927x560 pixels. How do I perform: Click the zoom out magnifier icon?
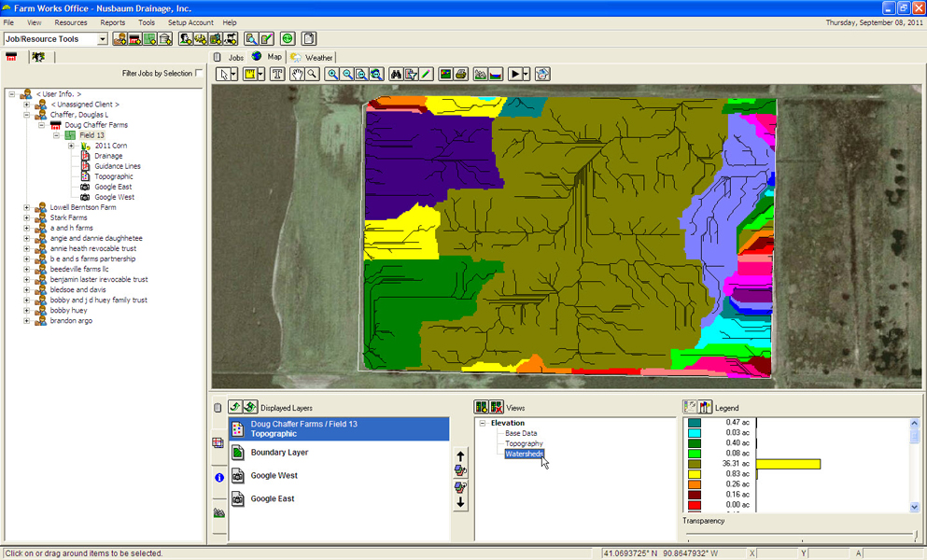(347, 74)
